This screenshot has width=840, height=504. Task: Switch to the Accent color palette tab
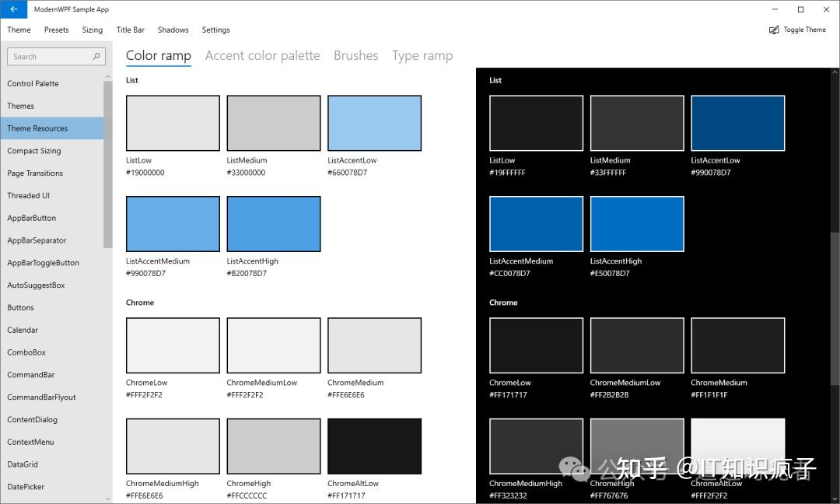(262, 55)
